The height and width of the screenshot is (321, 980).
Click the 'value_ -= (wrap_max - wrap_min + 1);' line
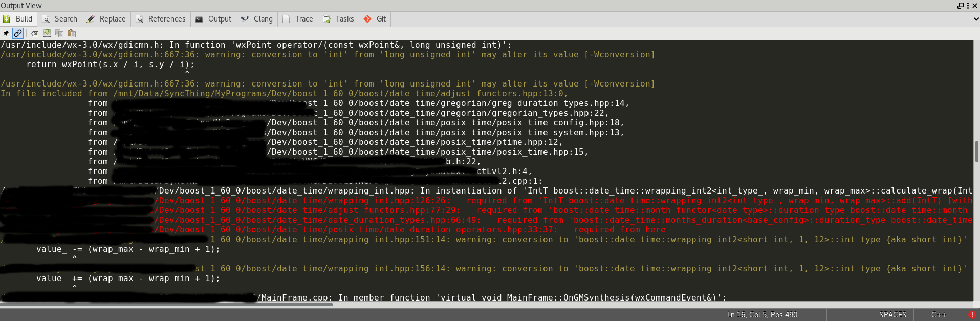click(128, 249)
